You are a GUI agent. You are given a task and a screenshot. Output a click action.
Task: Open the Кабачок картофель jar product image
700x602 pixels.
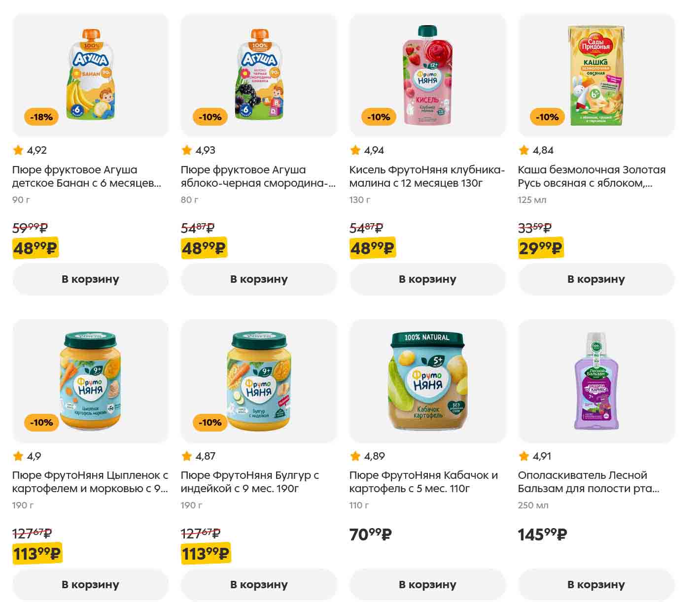click(x=427, y=381)
